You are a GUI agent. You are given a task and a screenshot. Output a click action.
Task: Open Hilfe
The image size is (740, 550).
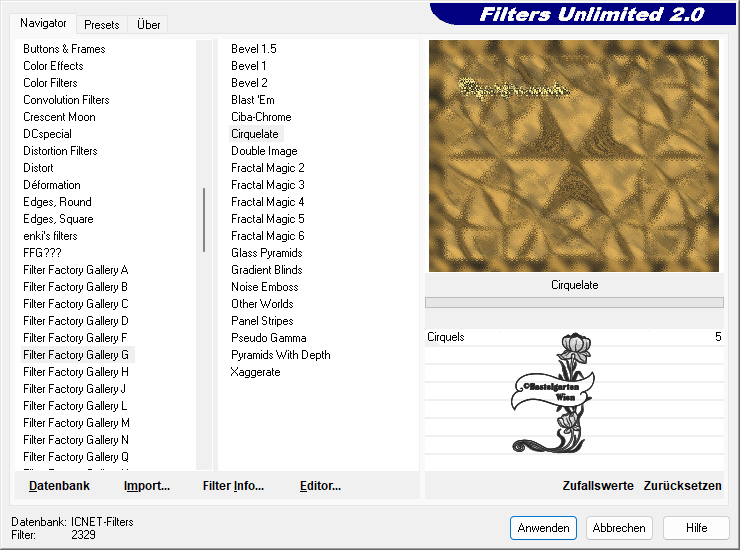click(x=696, y=528)
